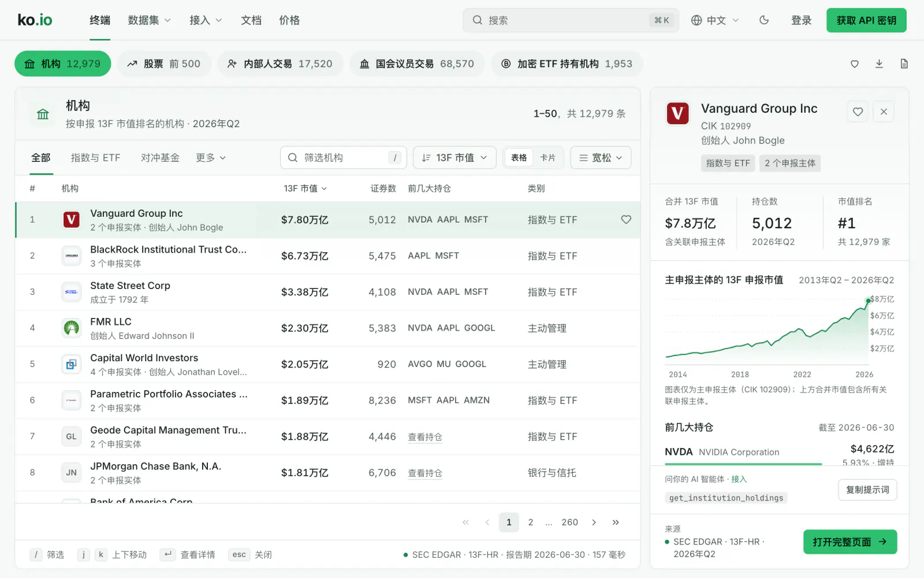Click 查看持仓 link for Geode Capital
Image resolution: width=924 pixels, height=578 pixels.
(x=425, y=437)
